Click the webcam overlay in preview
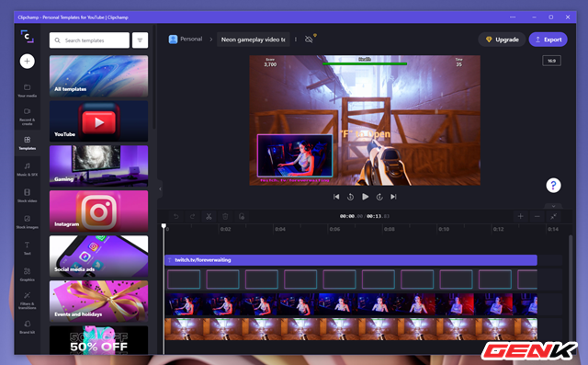This screenshot has width=588, height=365. [x=295, y=155]
